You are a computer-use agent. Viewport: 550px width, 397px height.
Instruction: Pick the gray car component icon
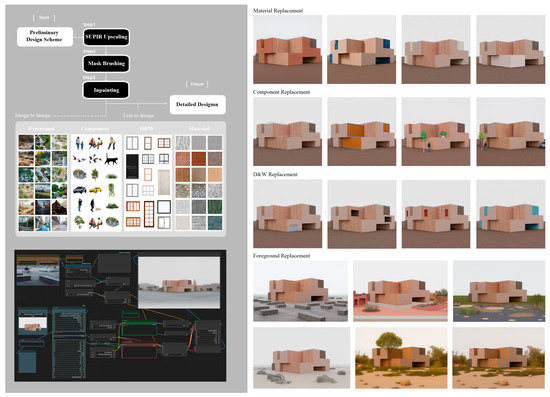click(x=80, y=190)
